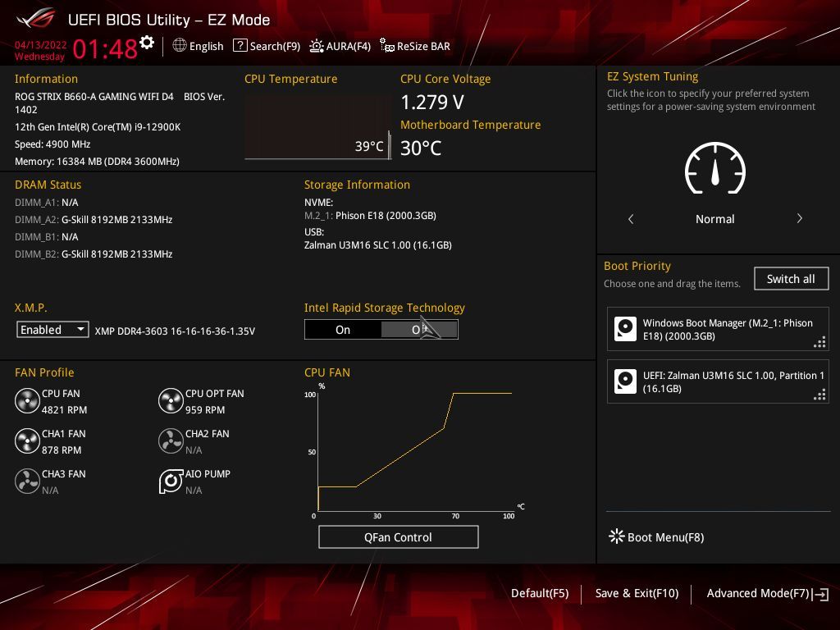
Task: Click the Zalman U3M16 SLC USB entry
Action: click(x=377, y=244)
